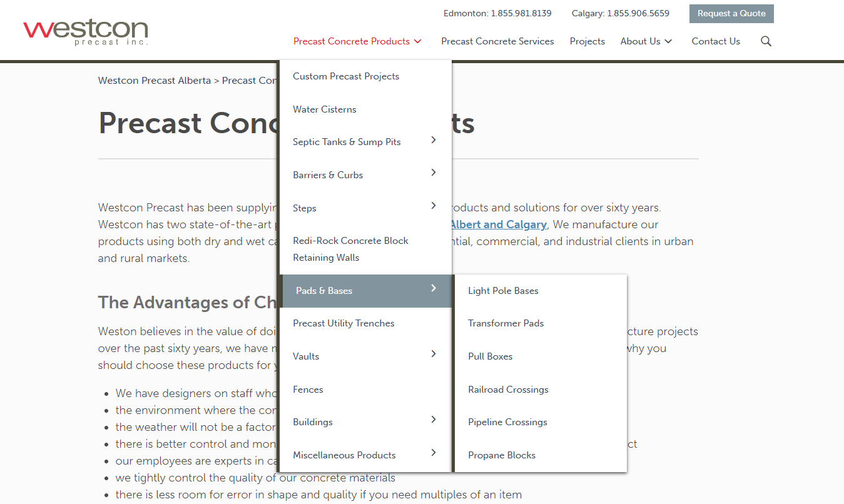Choose Railroad Crossings

coord(508,390)
